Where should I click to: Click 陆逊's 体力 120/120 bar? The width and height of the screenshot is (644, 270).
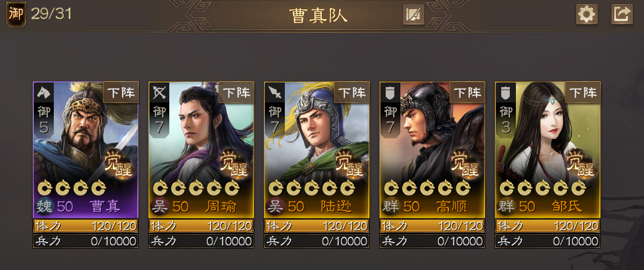pos(317,225)
